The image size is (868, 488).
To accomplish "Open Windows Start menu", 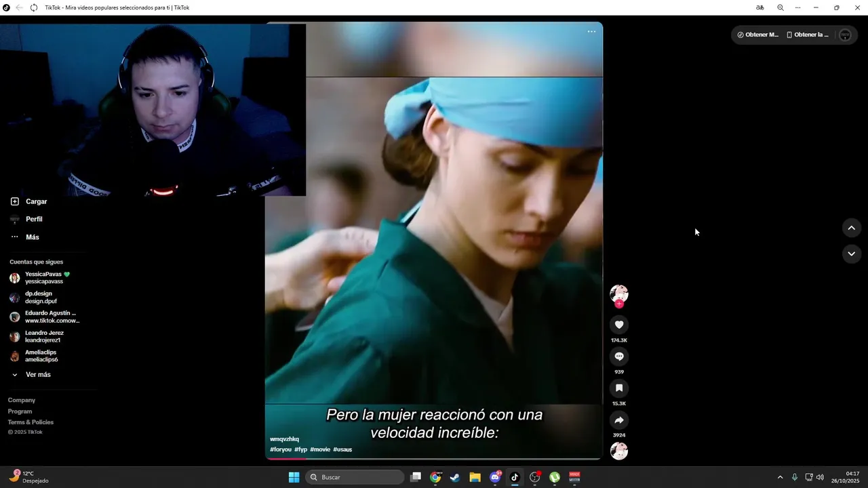I will [294, 477].
